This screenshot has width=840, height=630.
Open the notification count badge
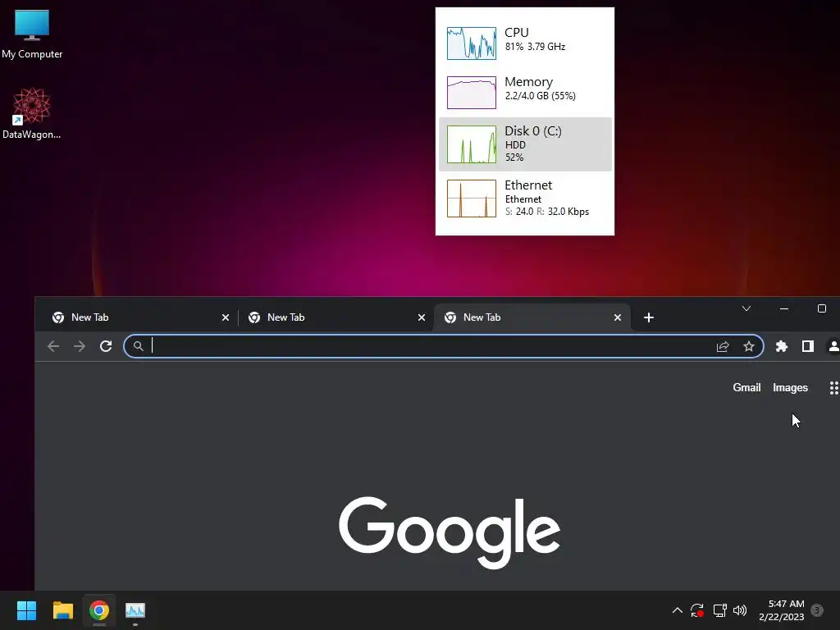(817, 609)
